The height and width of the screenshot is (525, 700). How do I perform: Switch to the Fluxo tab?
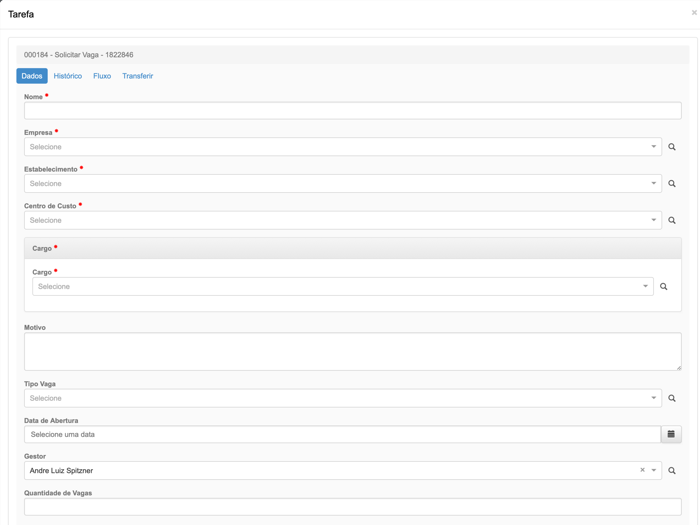click(x=102, y=76)
